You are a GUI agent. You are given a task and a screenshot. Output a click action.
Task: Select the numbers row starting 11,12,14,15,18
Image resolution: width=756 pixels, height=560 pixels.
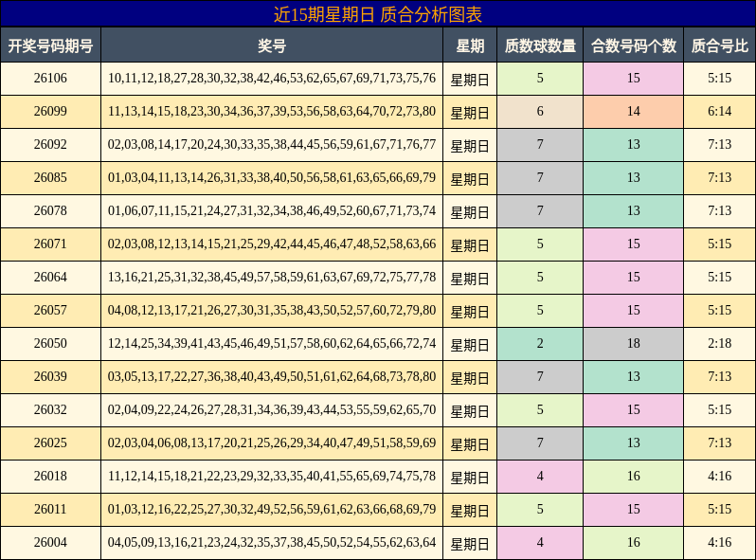click(272, 476)
